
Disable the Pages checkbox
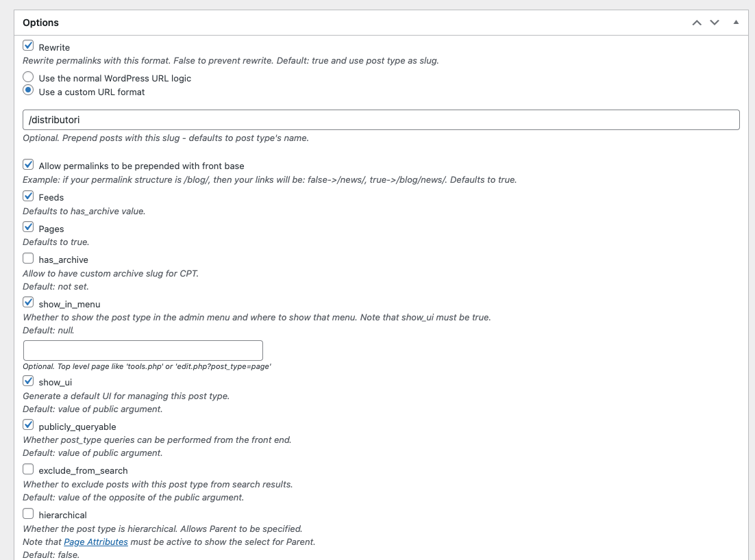(28, 227)
